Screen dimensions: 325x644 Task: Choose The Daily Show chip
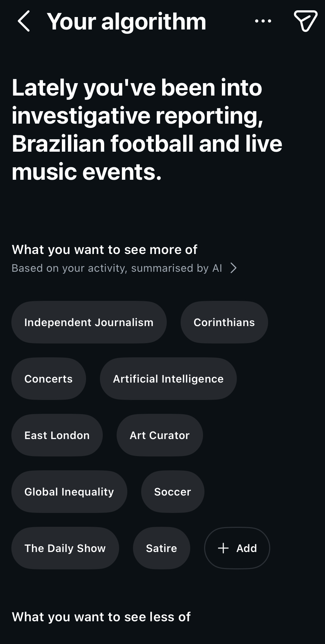65,548
